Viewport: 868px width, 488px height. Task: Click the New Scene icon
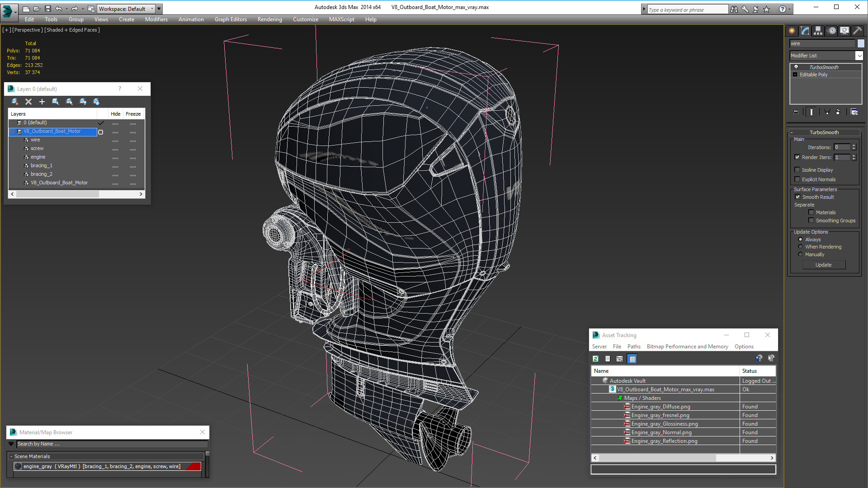[x=26, y=9]
